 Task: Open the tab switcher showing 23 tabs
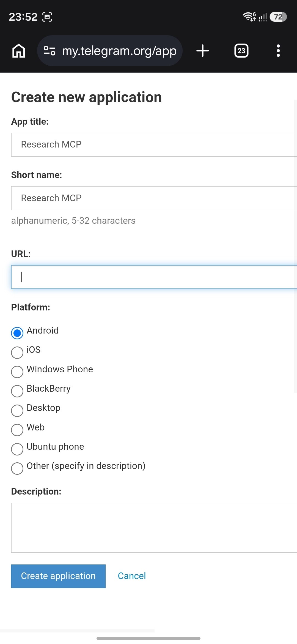pos(241,51)
